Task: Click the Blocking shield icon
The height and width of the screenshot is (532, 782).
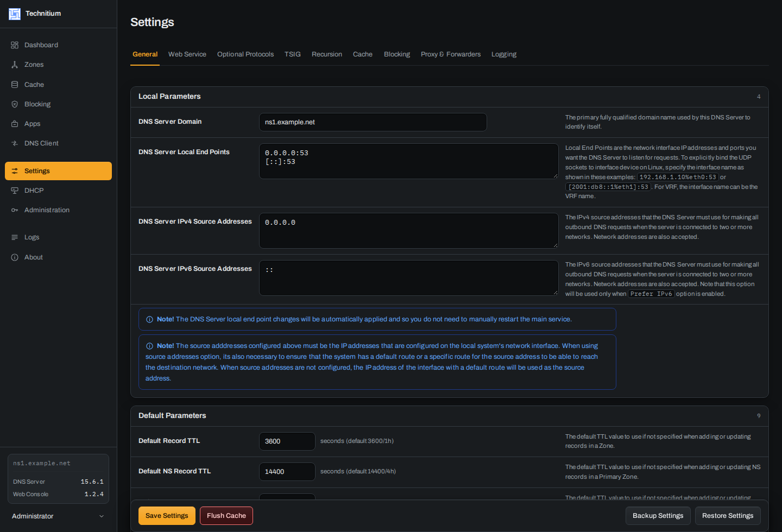Action: tap(15, 104)
